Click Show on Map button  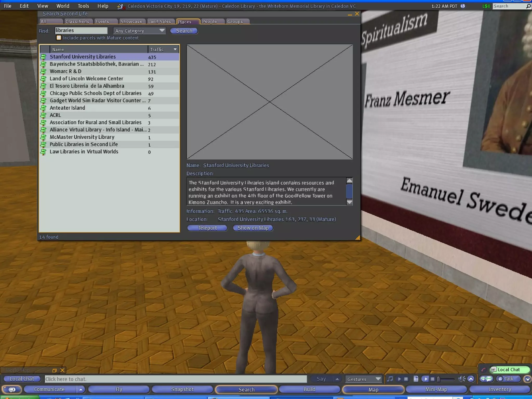[x=253, y=228]
